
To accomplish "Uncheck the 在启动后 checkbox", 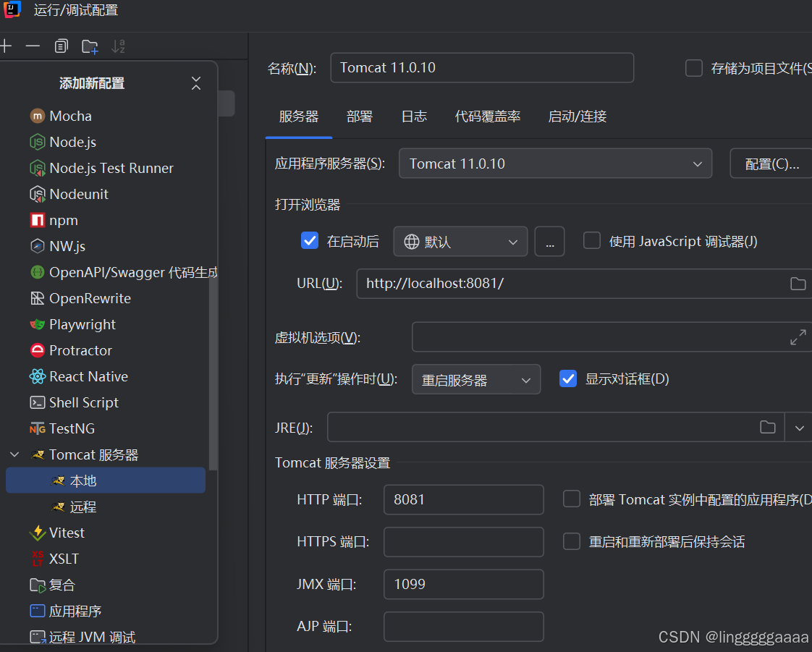I will pyautogui.click(x=310, y=241).
